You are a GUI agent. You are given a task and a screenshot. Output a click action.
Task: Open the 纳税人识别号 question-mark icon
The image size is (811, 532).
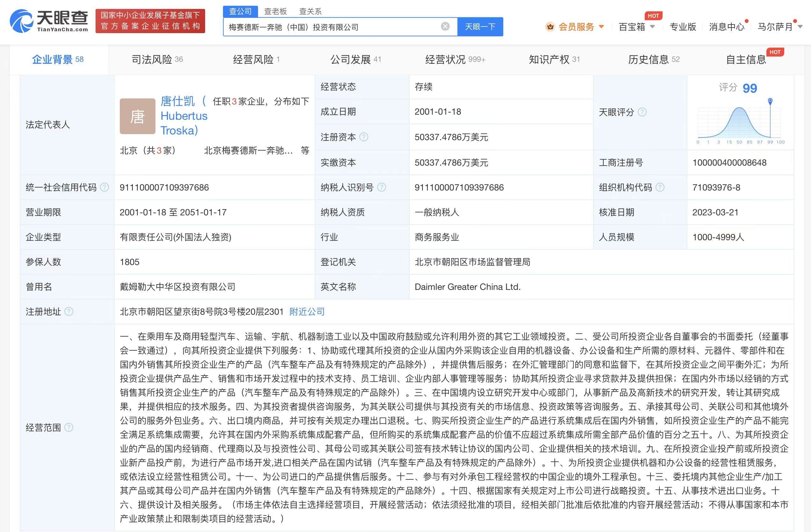point(382,187)
